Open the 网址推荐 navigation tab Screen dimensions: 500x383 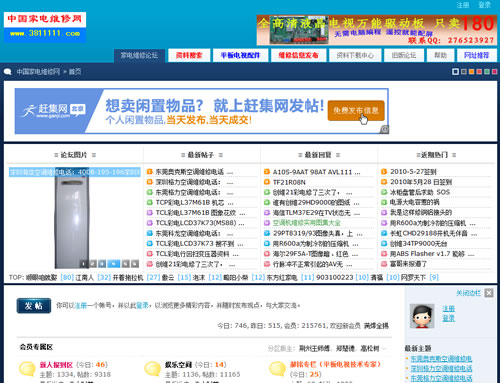[x=477, y=55]
